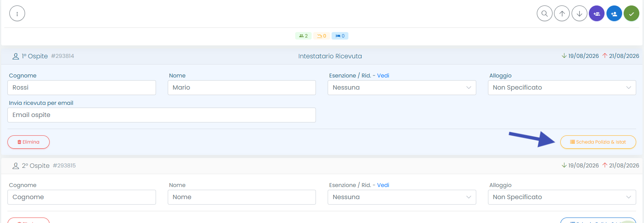Click the Intestatario Ricevuta label
The image size is (644, 223).
tap(330, 56)
